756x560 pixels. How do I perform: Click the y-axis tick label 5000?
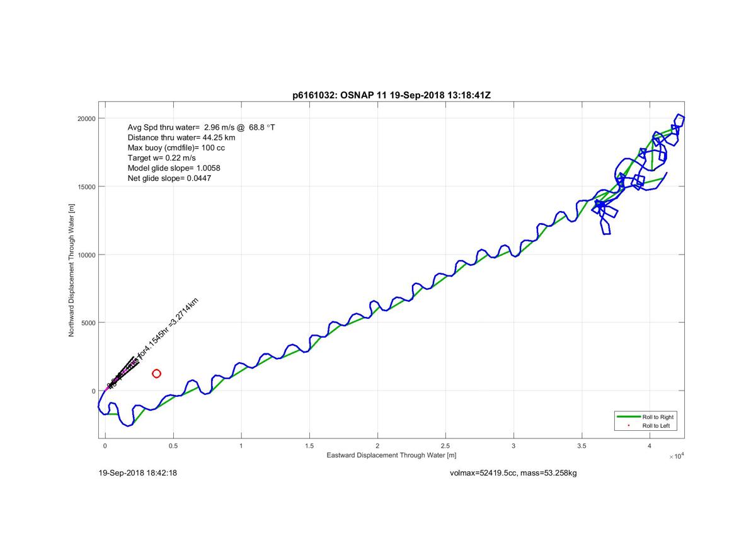click(x=88, y=323)
